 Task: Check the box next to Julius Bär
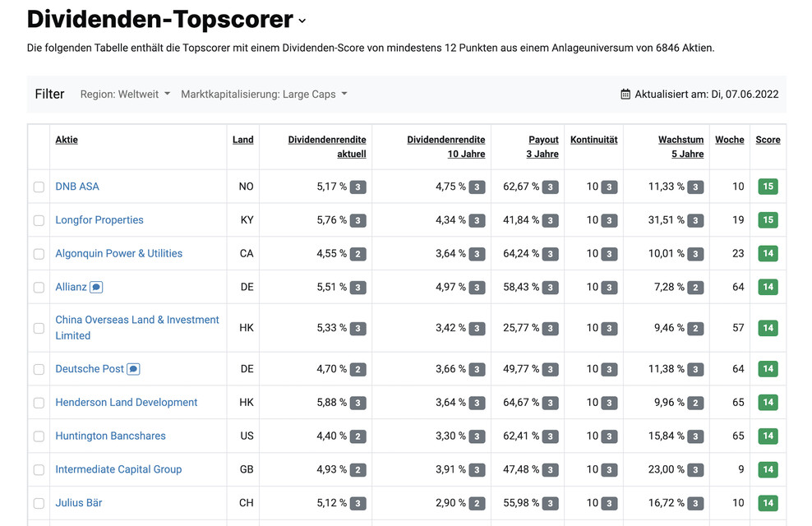point(39,503)
